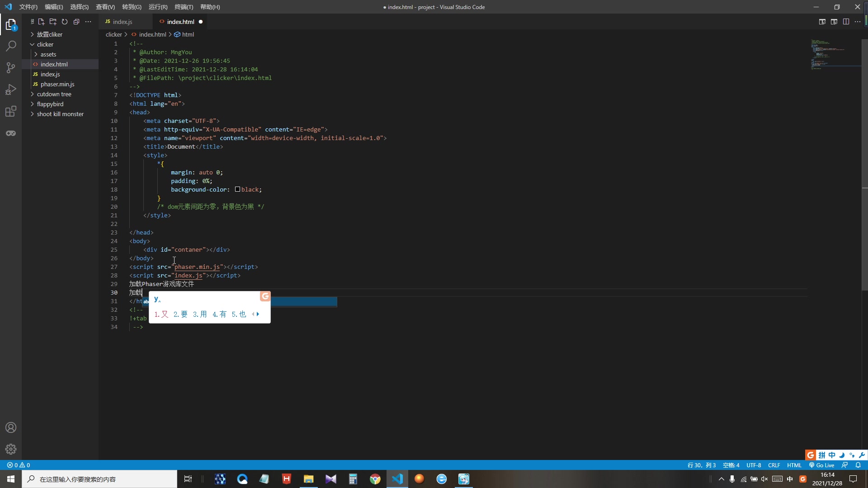
Task: Click the moon icon on Sogou toolbar
Action: click(842, 455)
